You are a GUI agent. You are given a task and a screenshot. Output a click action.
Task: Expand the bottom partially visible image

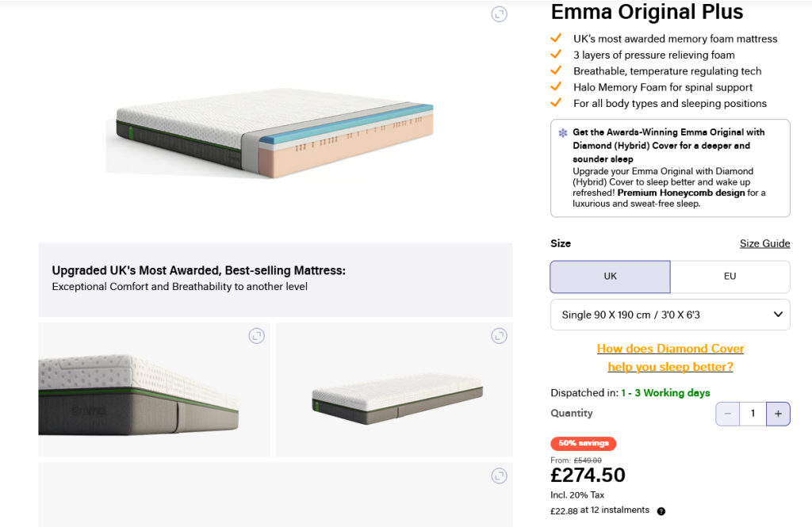(499, 476)
